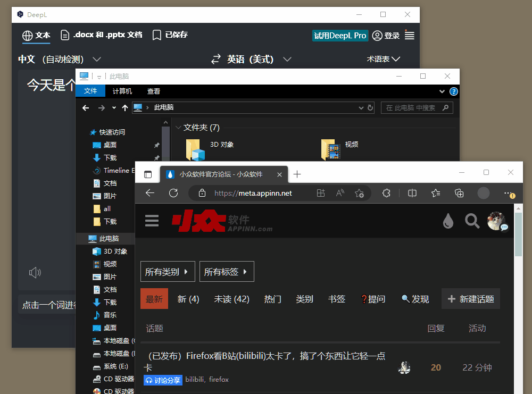Refresh the Edge browser page

click(173, 193)
